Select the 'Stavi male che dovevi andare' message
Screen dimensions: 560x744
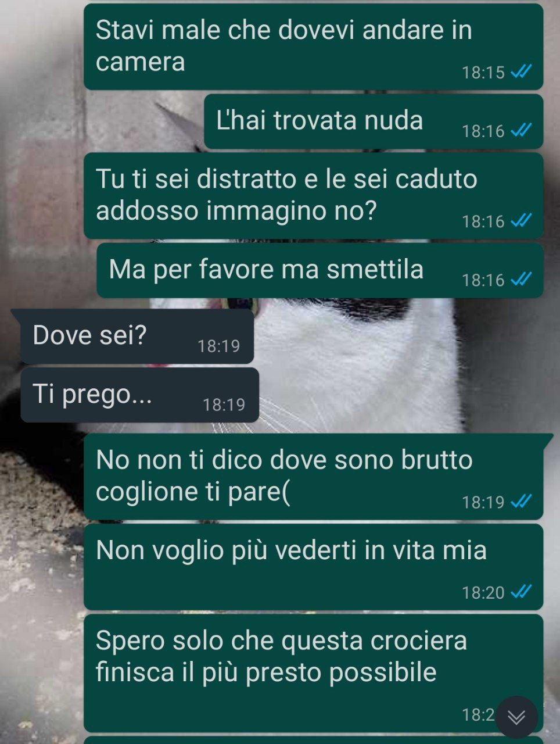click(314, 46)
